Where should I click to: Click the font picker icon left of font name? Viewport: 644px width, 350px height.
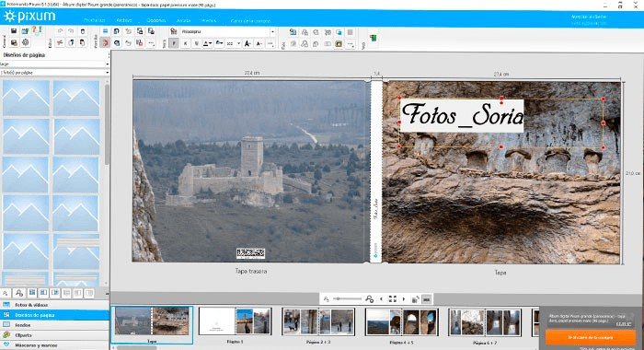(174, 31)
